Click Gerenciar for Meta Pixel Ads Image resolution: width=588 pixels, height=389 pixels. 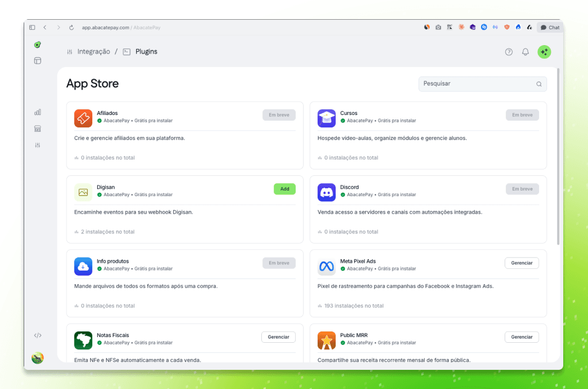pos(522,263)
